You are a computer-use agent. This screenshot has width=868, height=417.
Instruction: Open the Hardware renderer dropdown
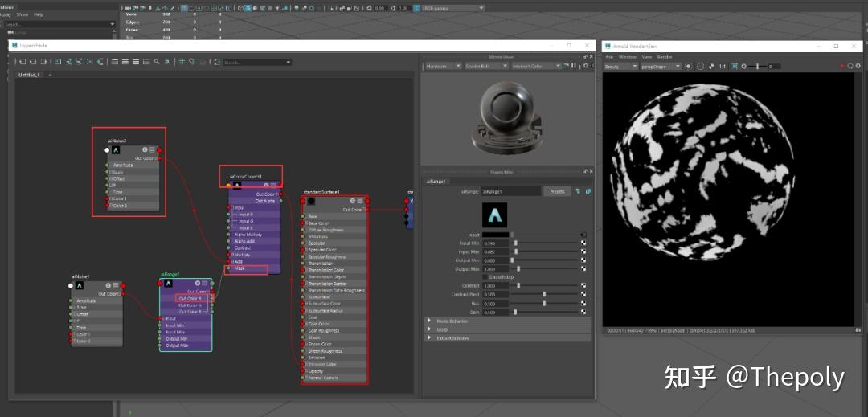click(442, 66)
